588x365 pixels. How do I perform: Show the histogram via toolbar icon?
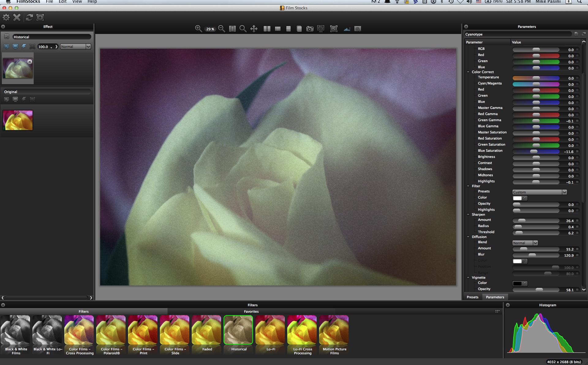pos(347,29)
